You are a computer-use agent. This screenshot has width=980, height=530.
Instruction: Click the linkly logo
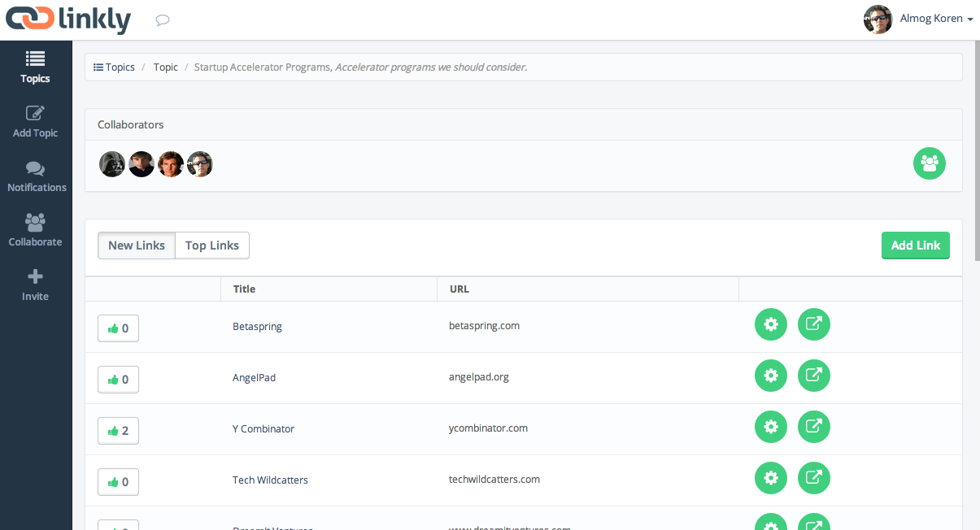click(68, 20)
